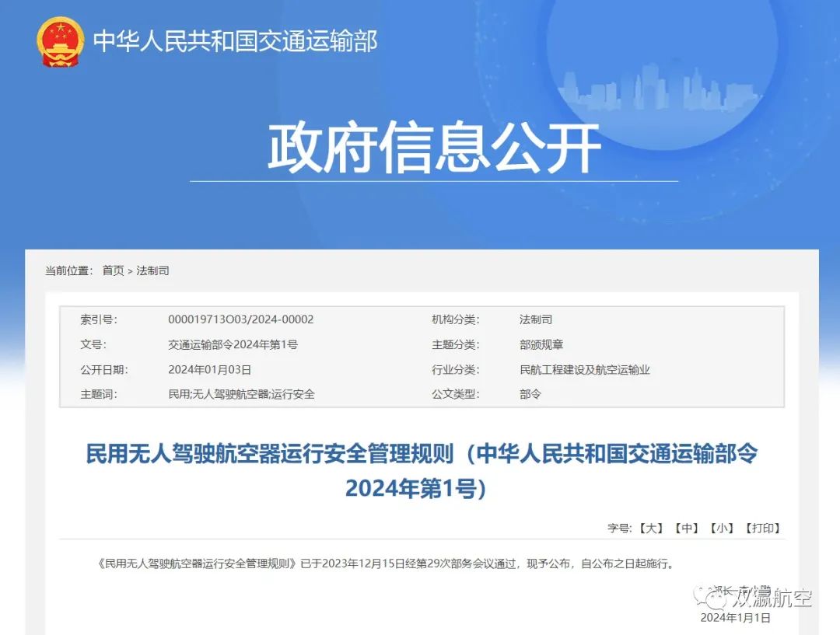
Task: Click the 双赢航空 watermark text
Action: [x=773, y=598]
